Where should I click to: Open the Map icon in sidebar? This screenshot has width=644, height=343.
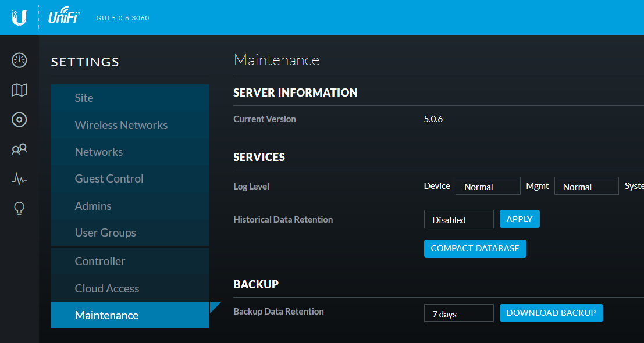point(19,90)
